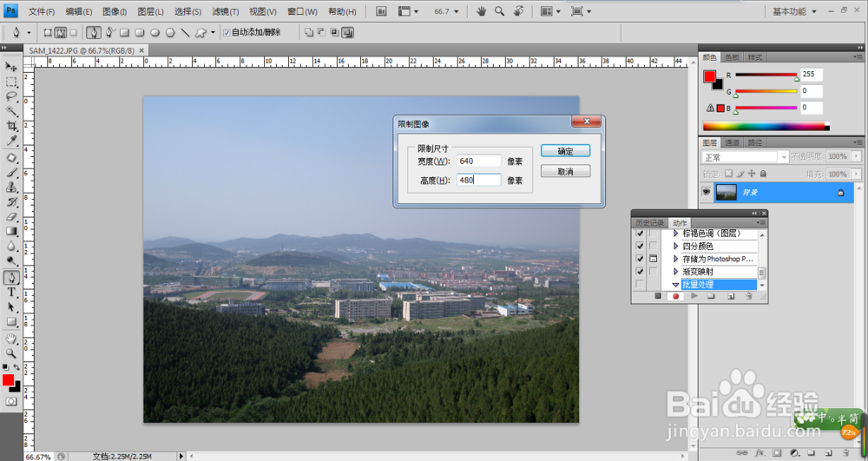Toggle checkmark for 棕褐色调（图层） action
This screenshot has width=868, height=461.
coord(640,234)
